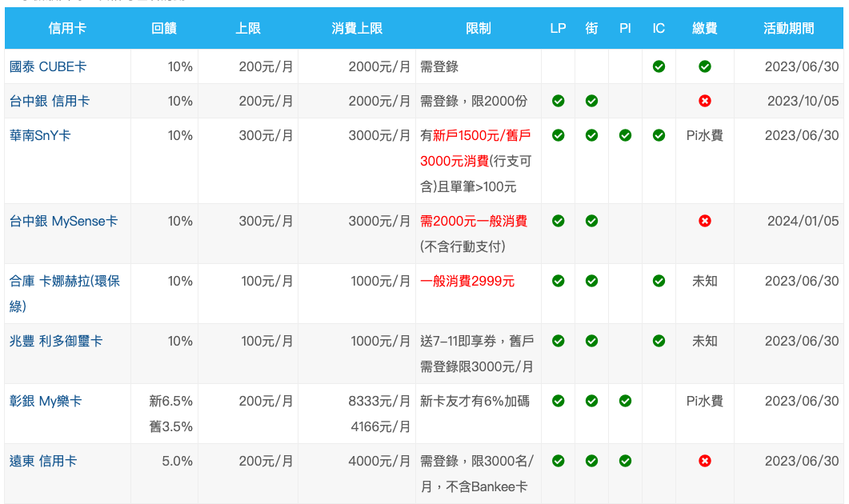Viewport: 849px width, 504px height.
Task: Click the LP column header
Action: click(559, 28)
